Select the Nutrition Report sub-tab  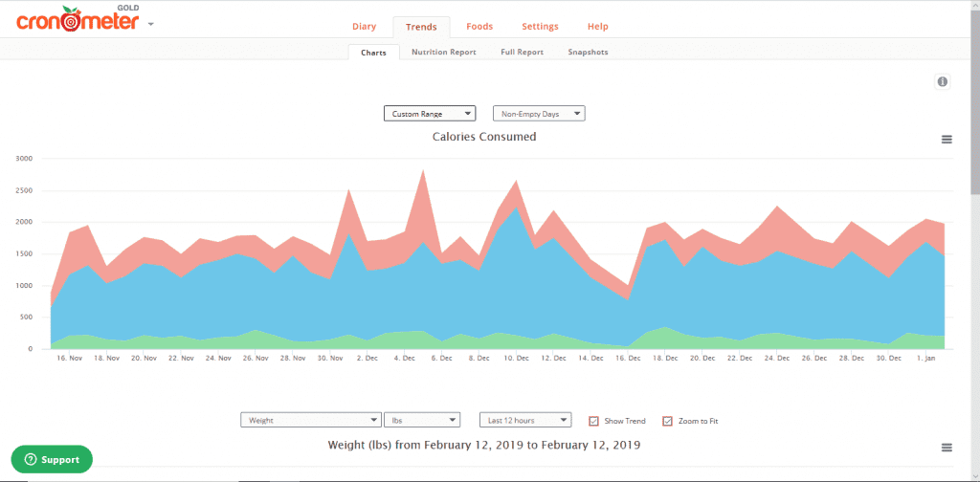tap(443, 52)
